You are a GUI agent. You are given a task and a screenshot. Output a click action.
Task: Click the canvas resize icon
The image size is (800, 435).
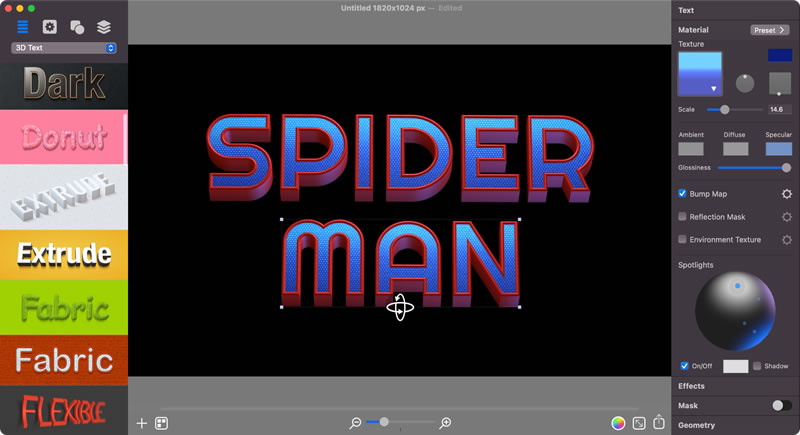[x=639, y=423]
